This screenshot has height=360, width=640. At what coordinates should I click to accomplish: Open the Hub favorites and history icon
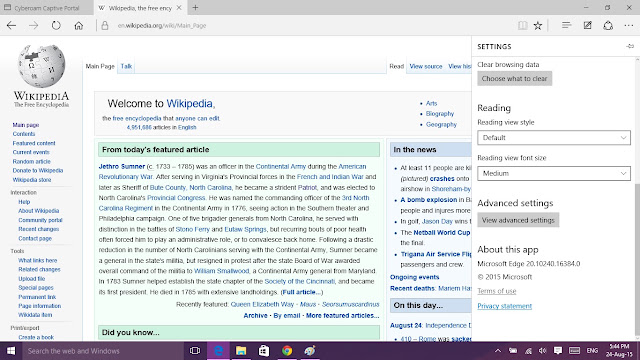[566, 25]
